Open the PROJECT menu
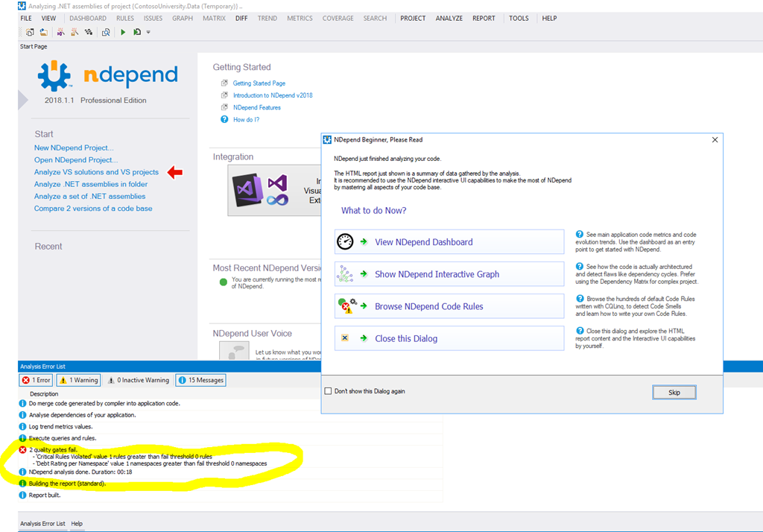 tap(413, 18)
